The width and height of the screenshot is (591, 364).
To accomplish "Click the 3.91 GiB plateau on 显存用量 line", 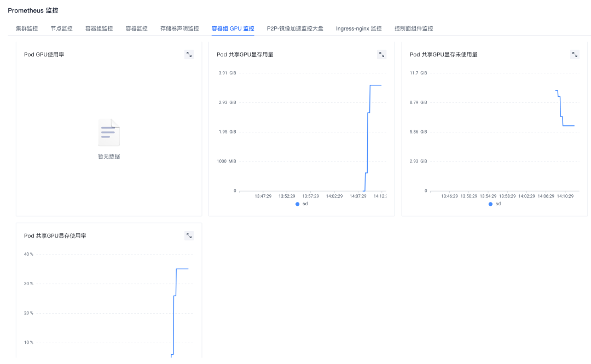I will (376, 85).
